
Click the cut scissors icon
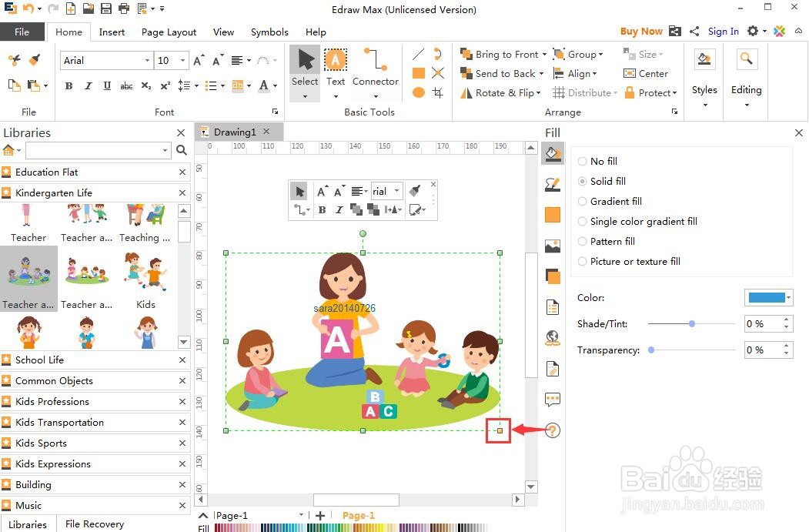coord(14,60)
